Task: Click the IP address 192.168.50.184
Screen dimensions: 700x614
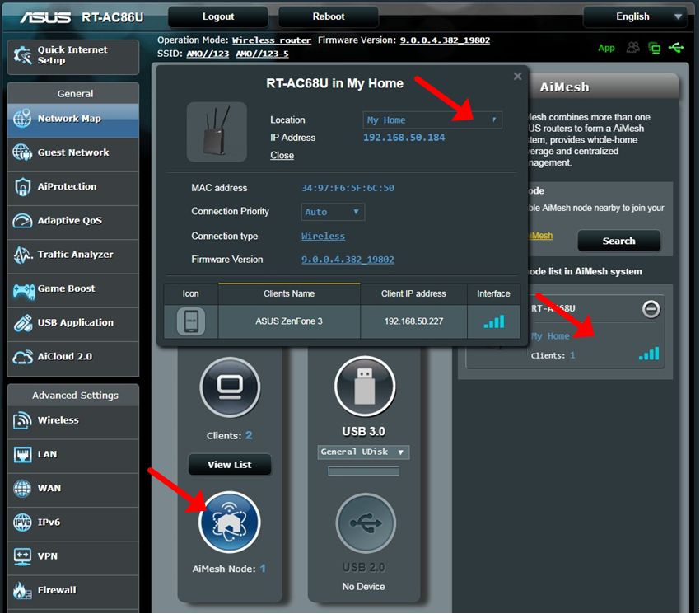Action: point(404,138)
